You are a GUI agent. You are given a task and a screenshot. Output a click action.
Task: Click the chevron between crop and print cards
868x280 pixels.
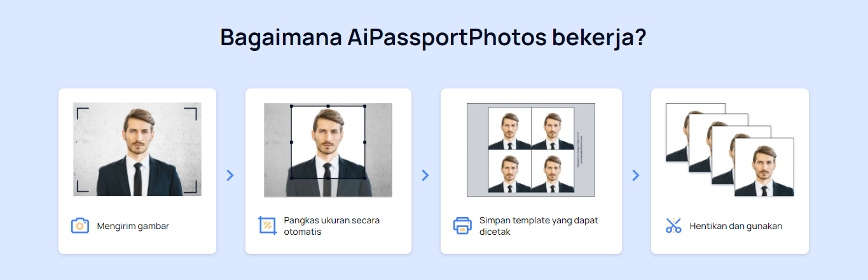(x=425, y=175)
